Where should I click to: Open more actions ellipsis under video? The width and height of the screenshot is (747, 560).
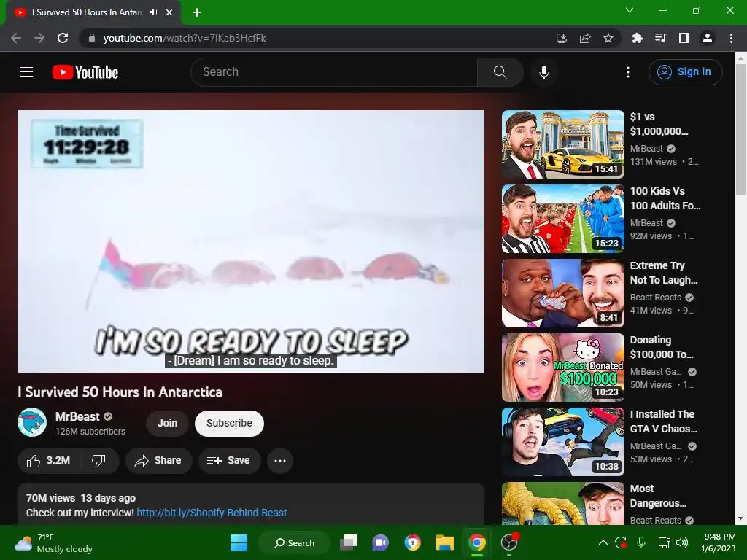[x=280, y=461]
